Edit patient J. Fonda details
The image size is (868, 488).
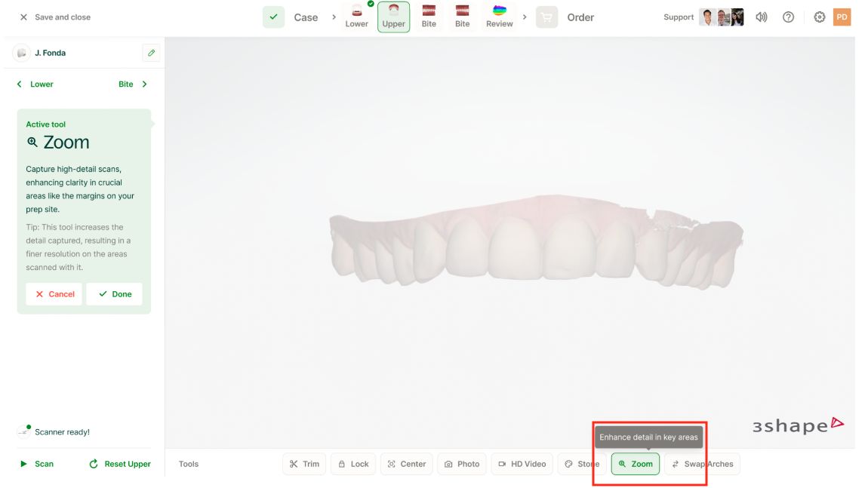click(151, 53)
